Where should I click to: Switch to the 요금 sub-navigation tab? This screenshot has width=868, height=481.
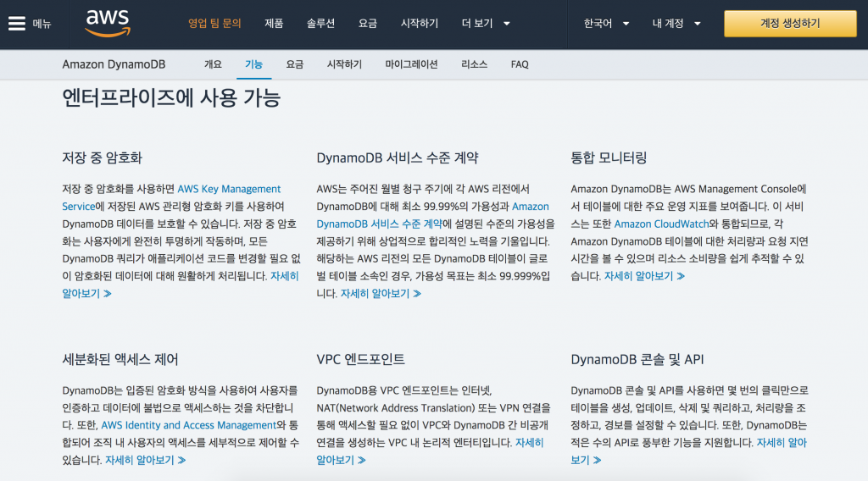tap(294, 64)
